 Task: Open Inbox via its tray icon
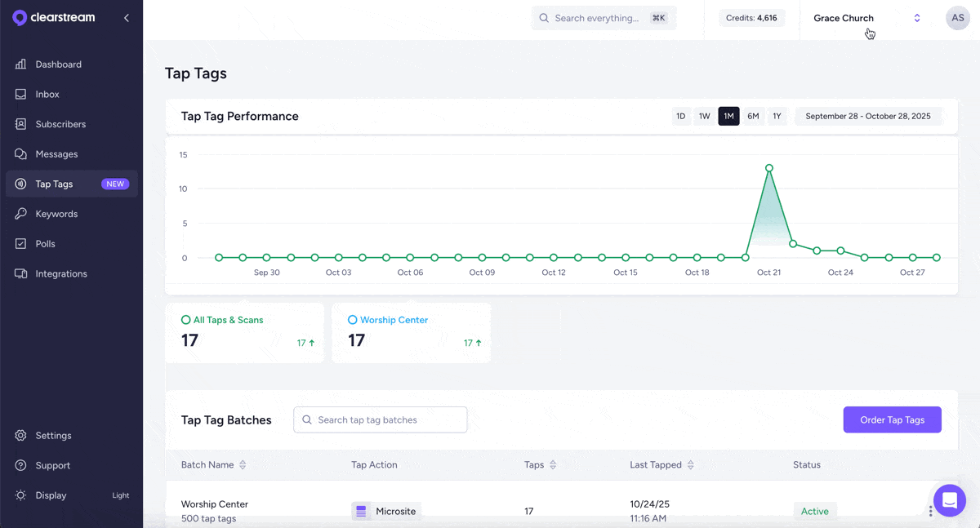20,95
